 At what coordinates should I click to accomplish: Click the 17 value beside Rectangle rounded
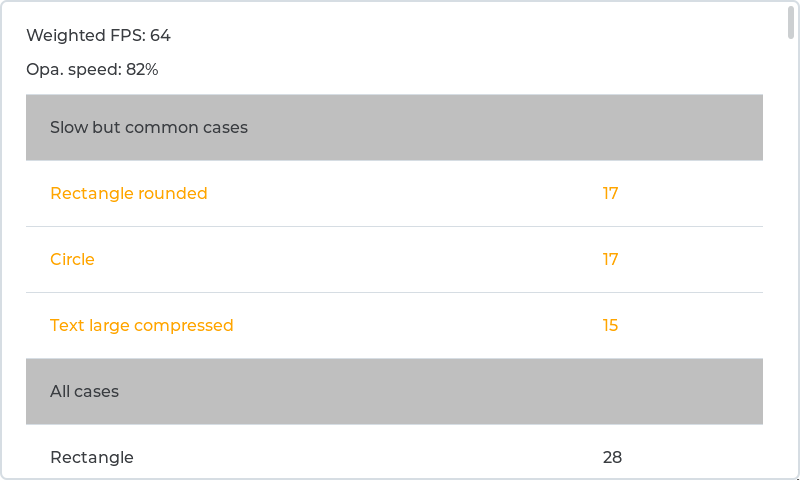610,194
